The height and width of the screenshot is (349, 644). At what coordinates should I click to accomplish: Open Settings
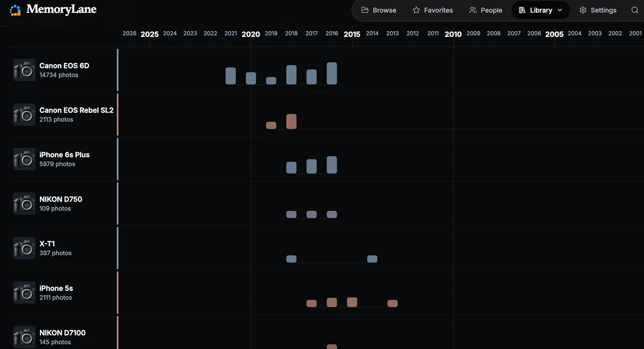[x=598, y=10]
